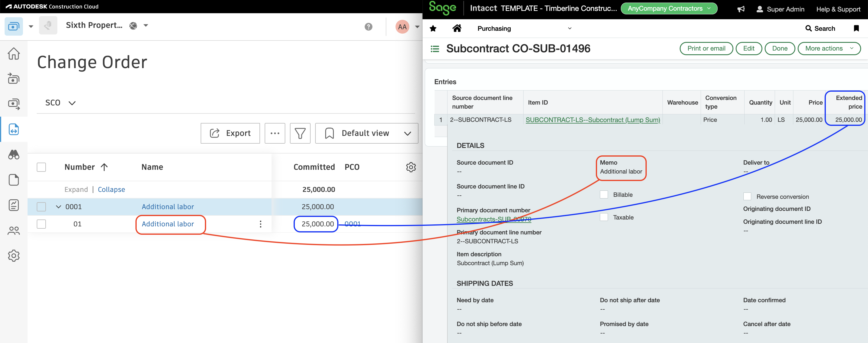Click the Expand link
The image size is (868, 343).
76,190
